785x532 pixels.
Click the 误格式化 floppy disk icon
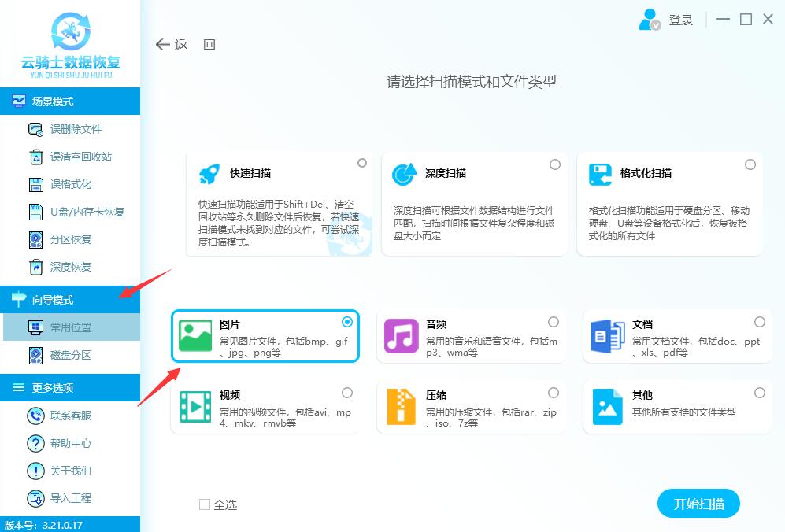[x=36, y=185]
